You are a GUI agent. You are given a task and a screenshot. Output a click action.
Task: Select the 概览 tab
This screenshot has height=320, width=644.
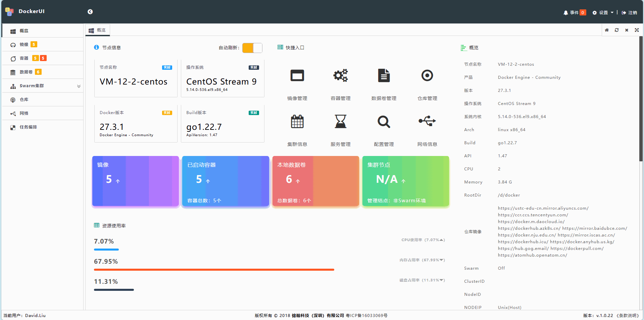(x=97, y=30)
